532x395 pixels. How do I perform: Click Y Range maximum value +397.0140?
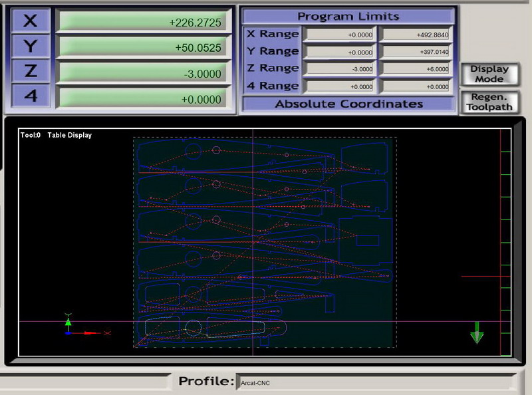(416, 51)
